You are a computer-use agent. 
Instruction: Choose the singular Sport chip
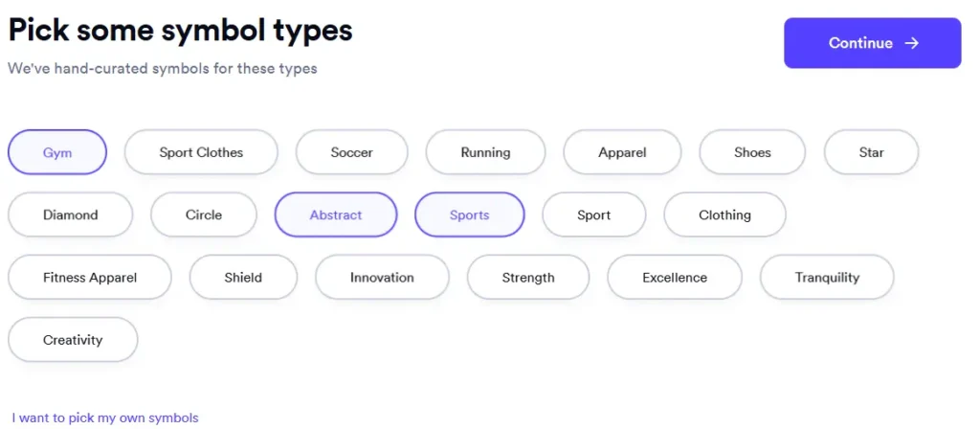point(593,214)
